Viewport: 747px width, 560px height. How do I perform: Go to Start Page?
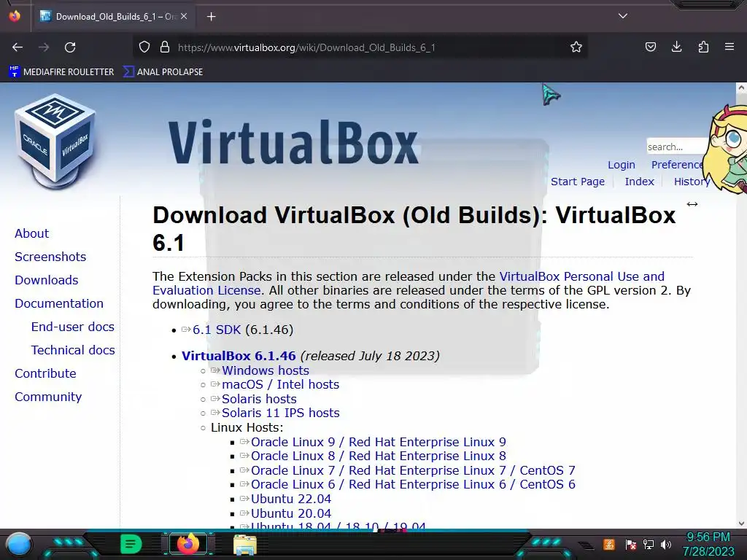[578, 182]
